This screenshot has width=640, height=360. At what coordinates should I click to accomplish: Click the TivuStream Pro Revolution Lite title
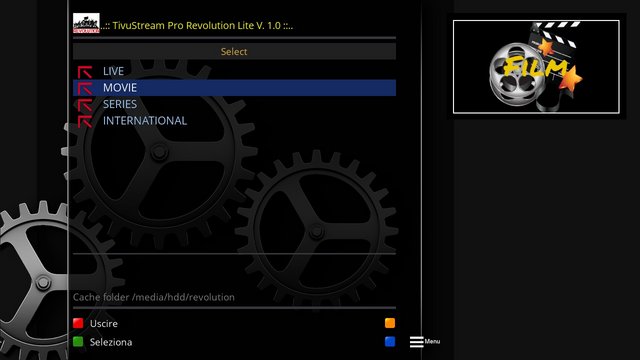[x=197, y=25]
